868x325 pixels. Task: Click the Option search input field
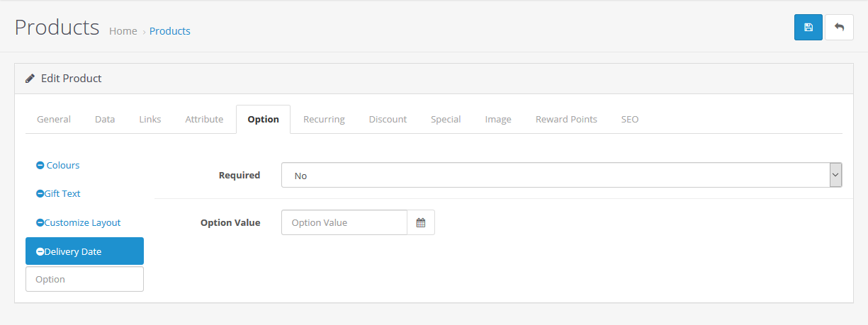84,279
